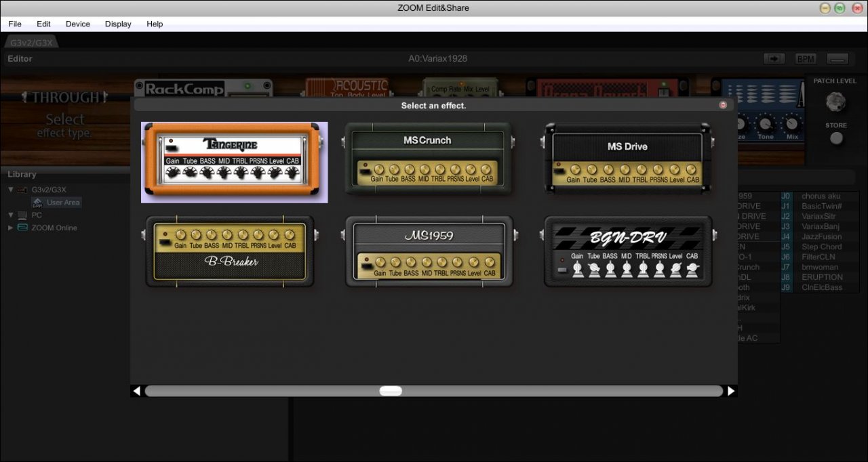
Task: Click the right scroll arrow of effect list
Action: coord(731,391)
